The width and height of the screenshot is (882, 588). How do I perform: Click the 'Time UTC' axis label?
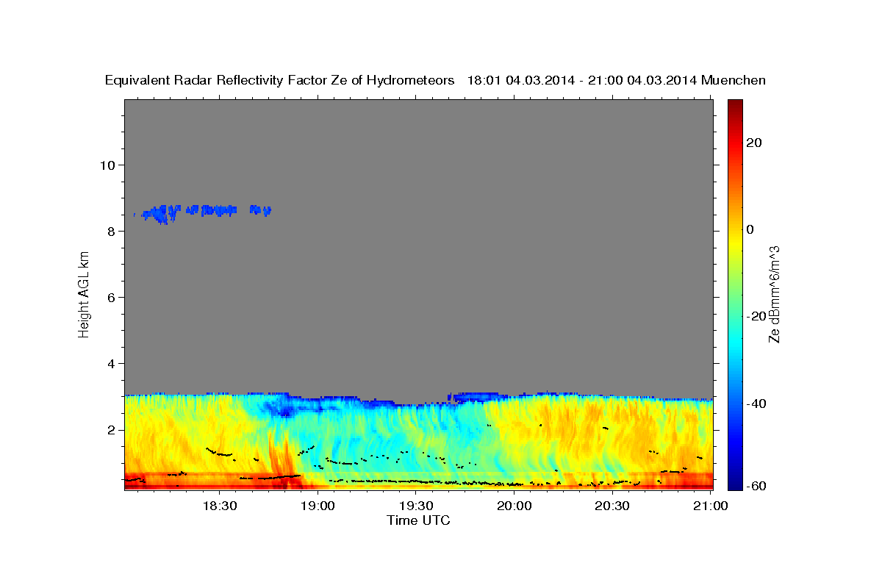click(418, 520)
